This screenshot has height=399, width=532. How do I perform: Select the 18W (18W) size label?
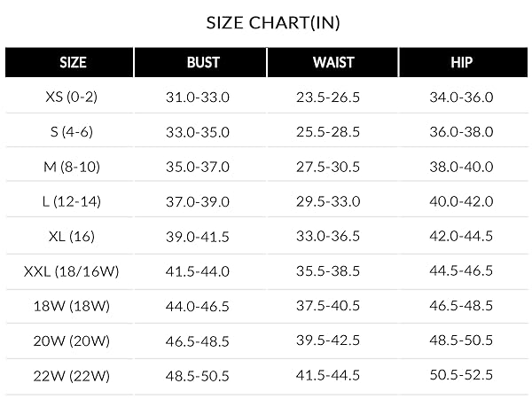[72, 306]
